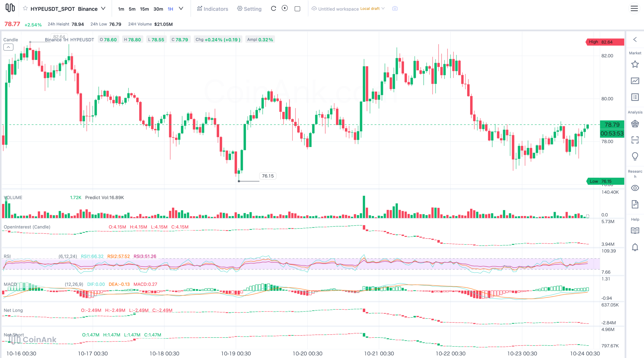
Task: Select the 1H timeframe
Action: [x=170, y=9]
